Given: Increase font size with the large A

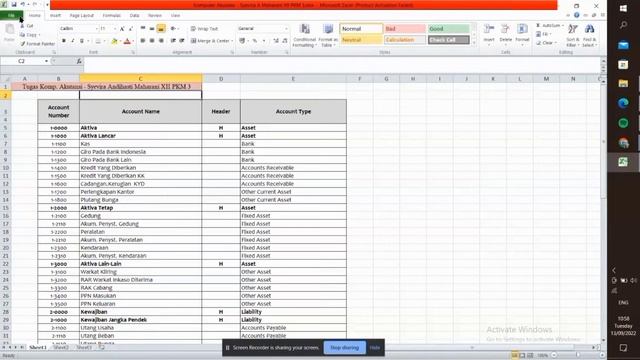Looking at the screenshot, I should (x=122, y=29).
